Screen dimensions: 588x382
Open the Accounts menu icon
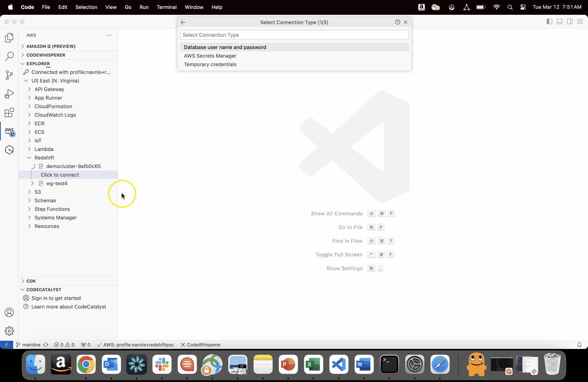(x=9, y=312)
